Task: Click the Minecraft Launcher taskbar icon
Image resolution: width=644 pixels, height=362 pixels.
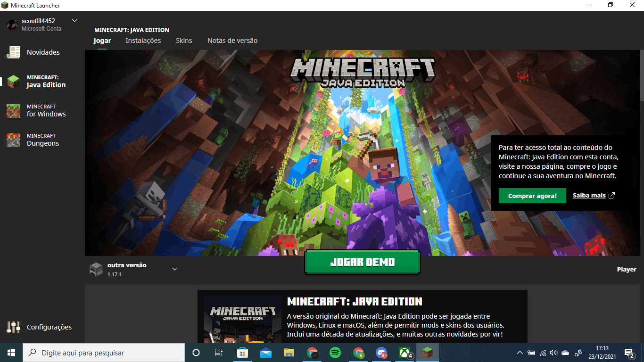Action: pos(428,353)
